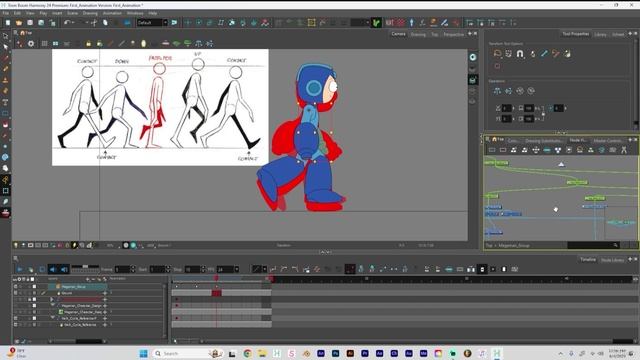Click the Flip Horizontal operation icon
Image resolution: width=640 pixels, height=360 pixels.
497,91
